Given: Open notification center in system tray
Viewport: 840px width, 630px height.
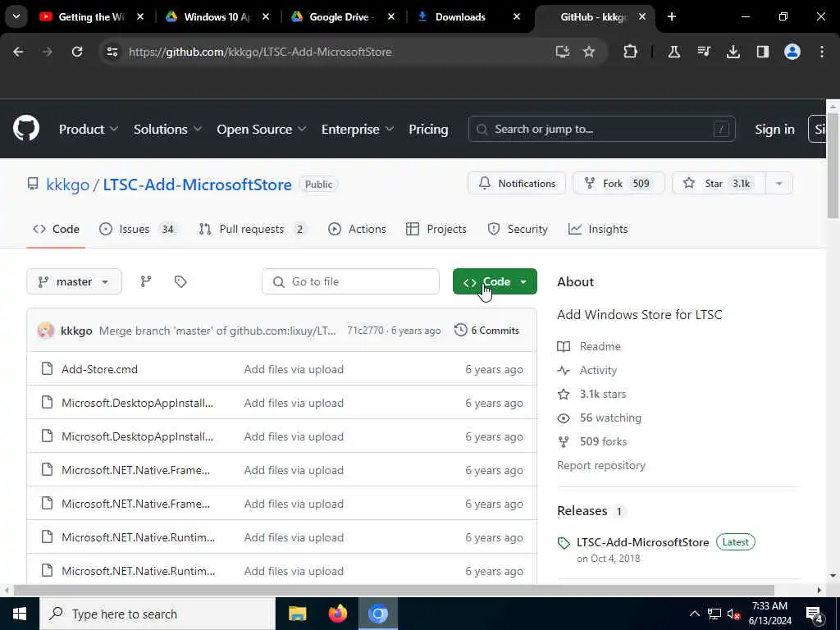Looking at the screenshot, I should [x=815, y=614].
